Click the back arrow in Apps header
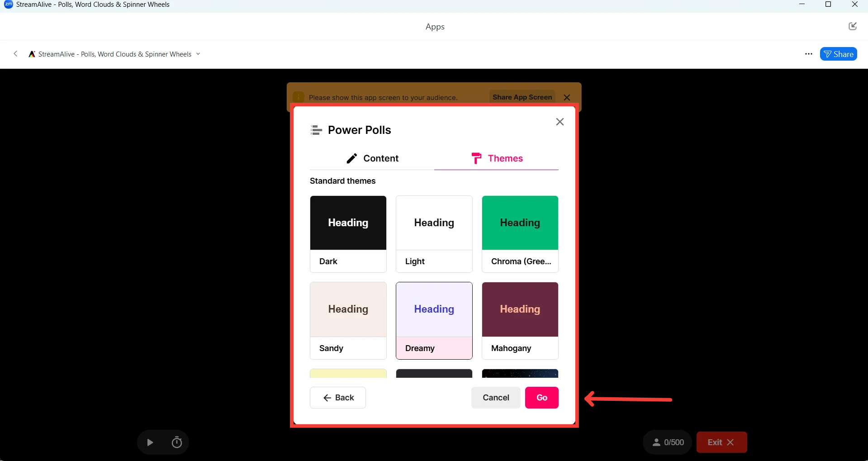 pos(16,54)
